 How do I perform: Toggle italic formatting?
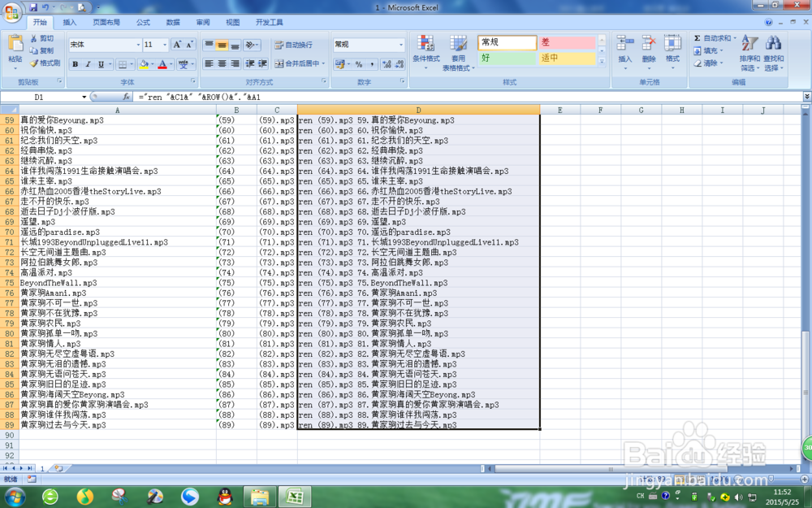87,63
